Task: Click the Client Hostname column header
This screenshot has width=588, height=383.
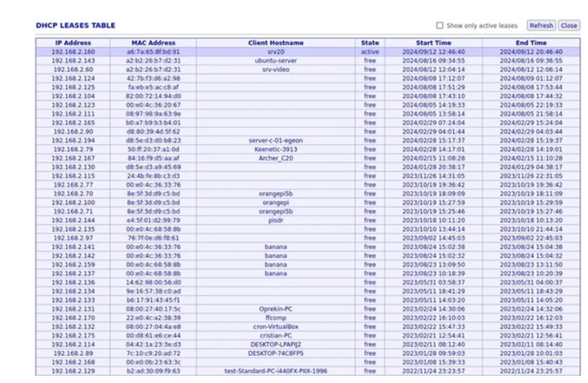Action: pyautogui.click(x=276, y=43)
